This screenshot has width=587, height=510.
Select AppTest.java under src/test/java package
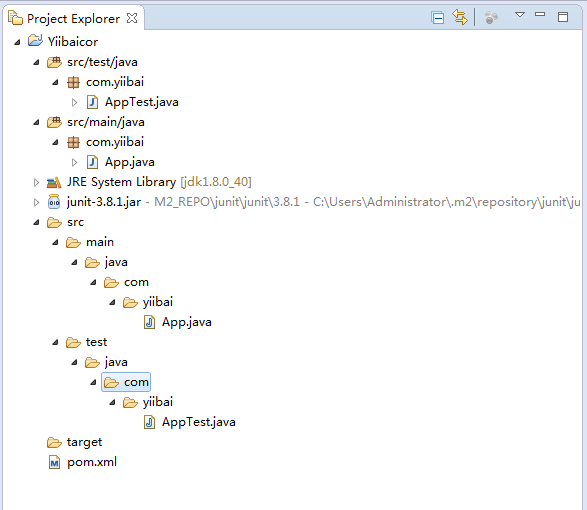click(142, 102)
